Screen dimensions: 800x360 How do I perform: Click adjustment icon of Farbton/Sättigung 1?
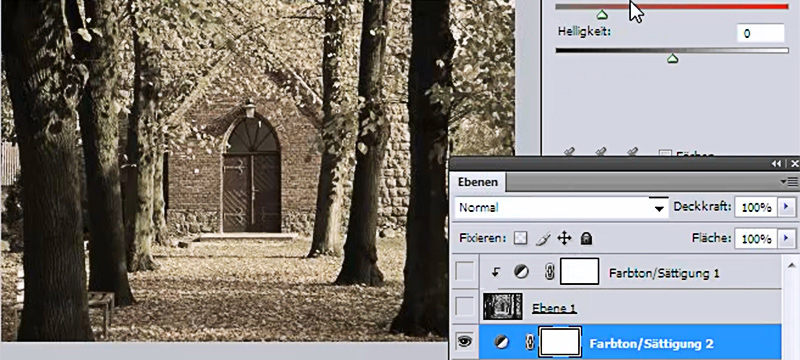pos(521,272)
